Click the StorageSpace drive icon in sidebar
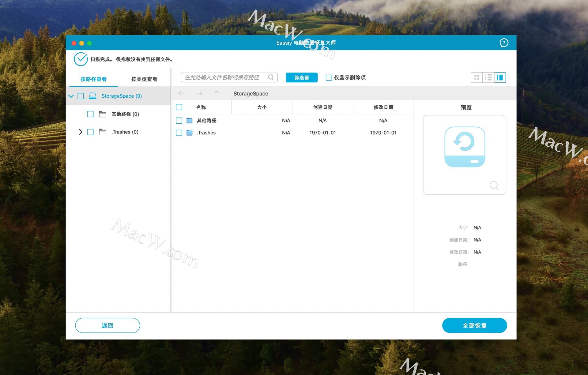This screenshot has width=588, height=375. point(92,96)
